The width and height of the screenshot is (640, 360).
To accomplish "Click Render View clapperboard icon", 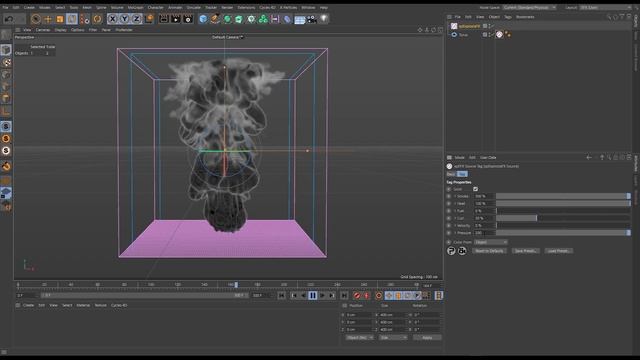I will click(164, 19).
